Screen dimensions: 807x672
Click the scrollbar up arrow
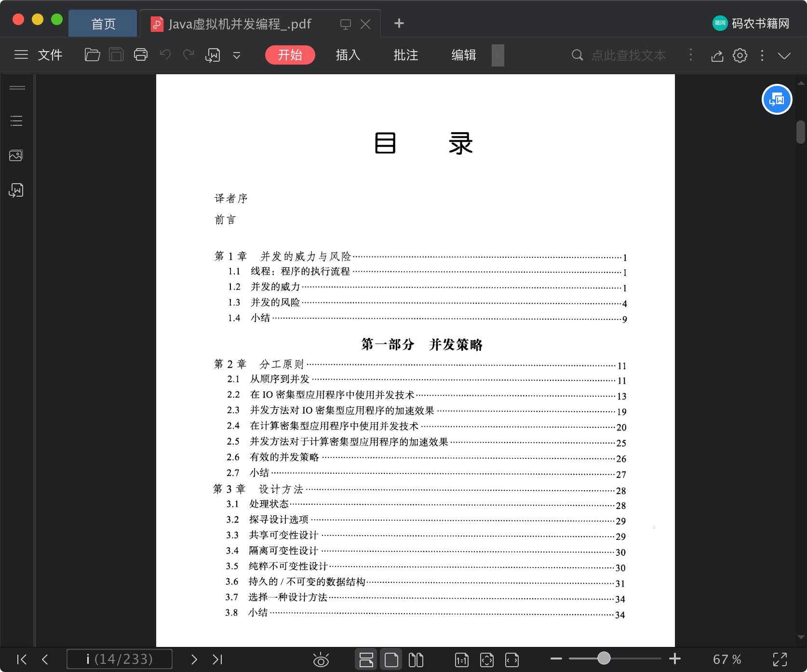coord(801,83)
